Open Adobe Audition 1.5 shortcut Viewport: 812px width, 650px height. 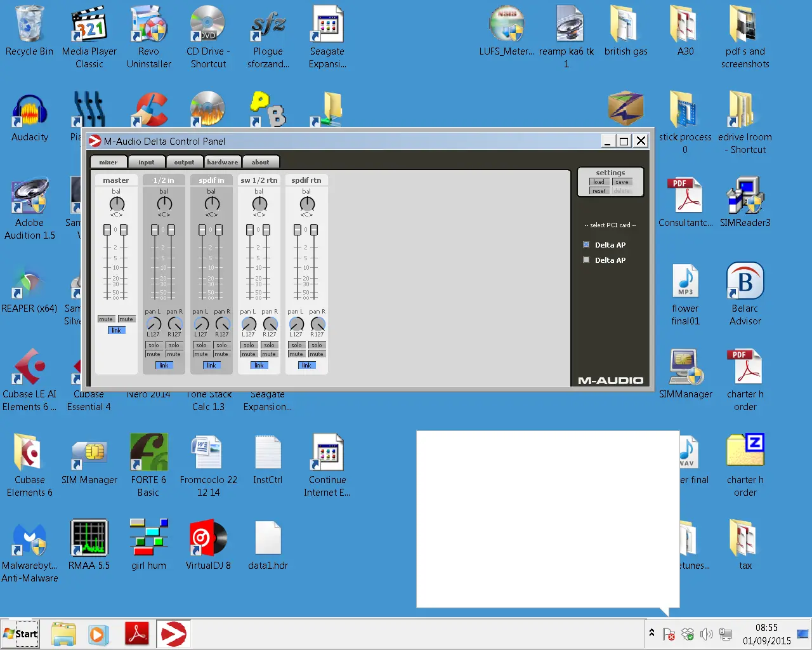tap(30, 209)
